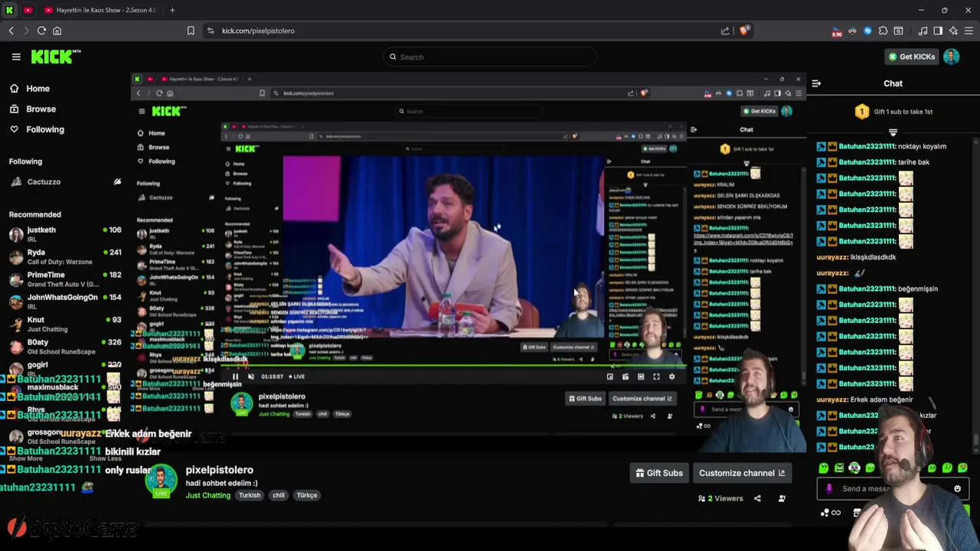980x551 pixels.
Task: Open the Kick sidebar hamburger menu
Action: 16,57
